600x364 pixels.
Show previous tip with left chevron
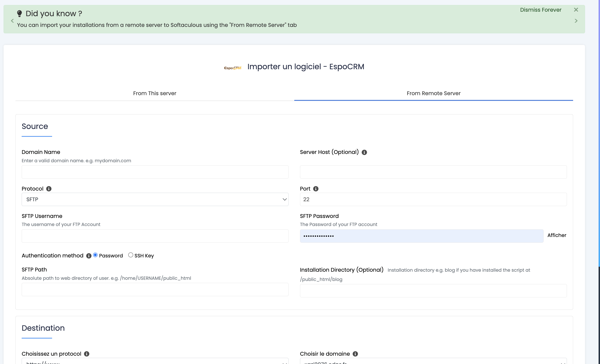12,21
